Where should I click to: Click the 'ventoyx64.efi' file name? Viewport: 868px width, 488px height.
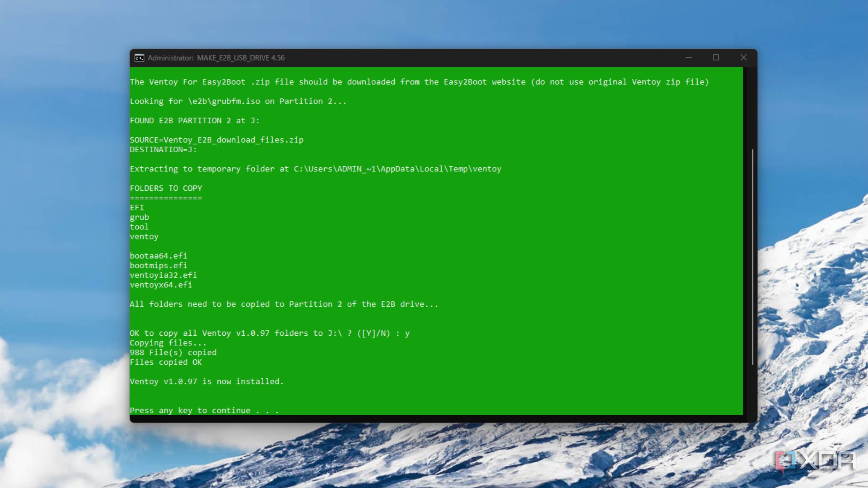161,285
